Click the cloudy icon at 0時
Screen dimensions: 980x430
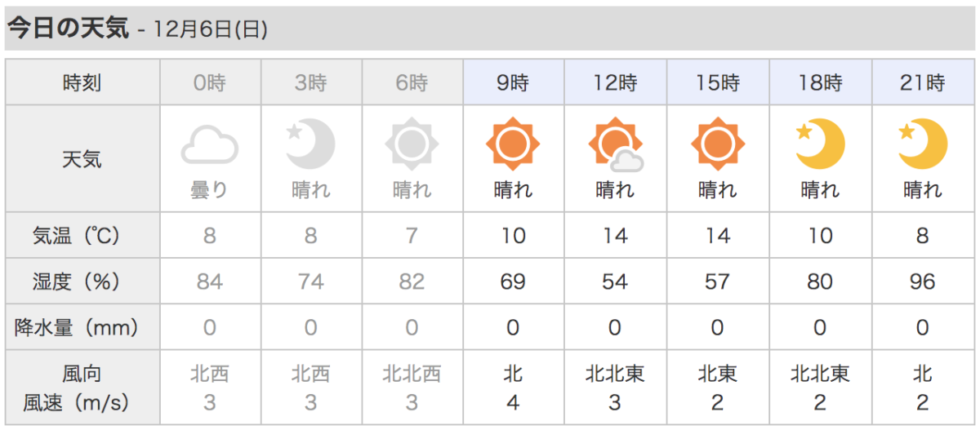(210, 145)
